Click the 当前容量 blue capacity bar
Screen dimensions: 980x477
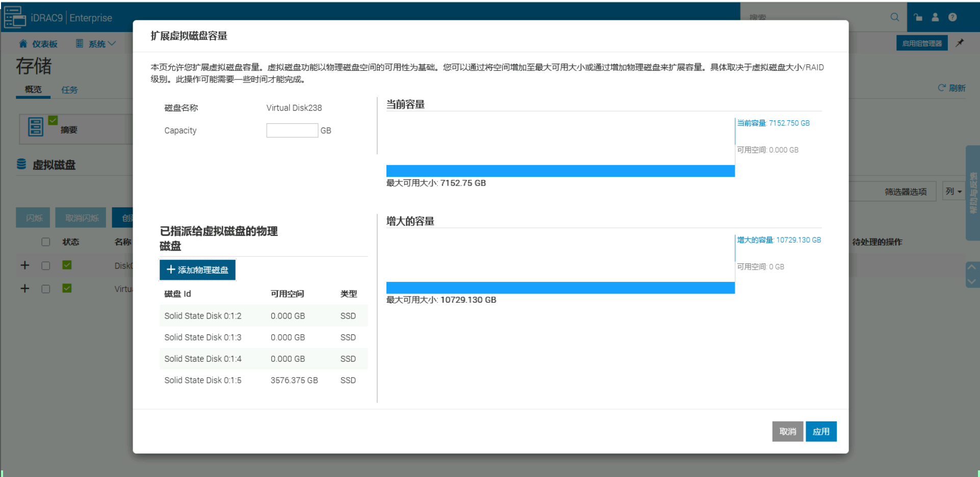pyautogui.click(x=560, y=171)
